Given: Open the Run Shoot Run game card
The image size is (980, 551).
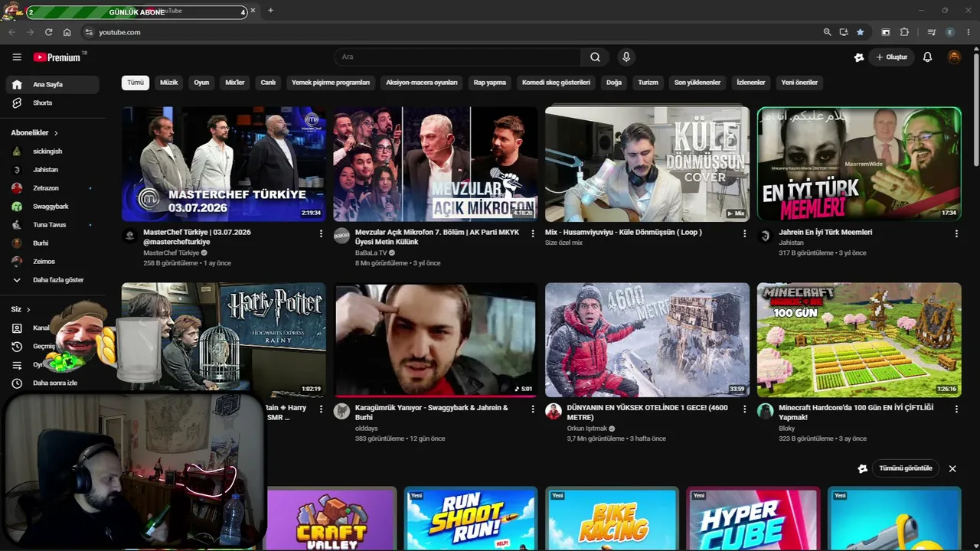Looking at the screenshot, I should 471,519.
